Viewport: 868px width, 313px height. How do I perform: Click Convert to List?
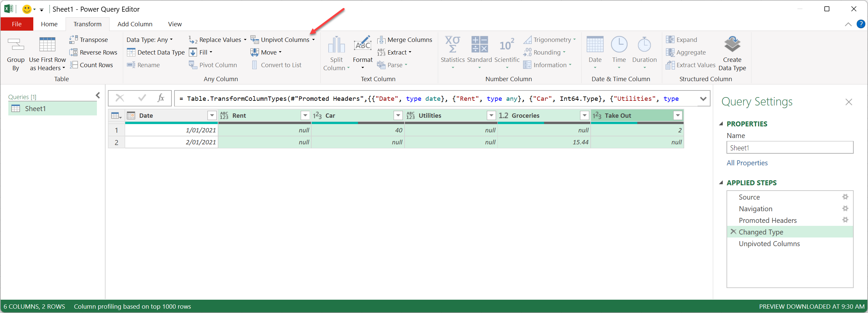click(x=276, y=65)
